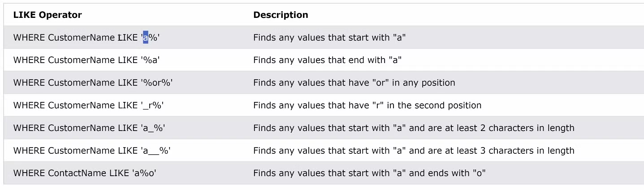Click the word 'WHERE' in the first row
This screenshot has width=644, height=190.
coord(30,38)
